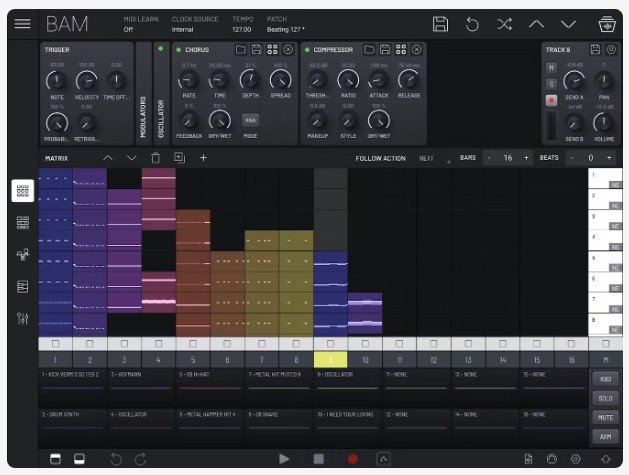Open the Compressor effect grid selector
This screenshot has width=629, height=475.
[401, 50]
